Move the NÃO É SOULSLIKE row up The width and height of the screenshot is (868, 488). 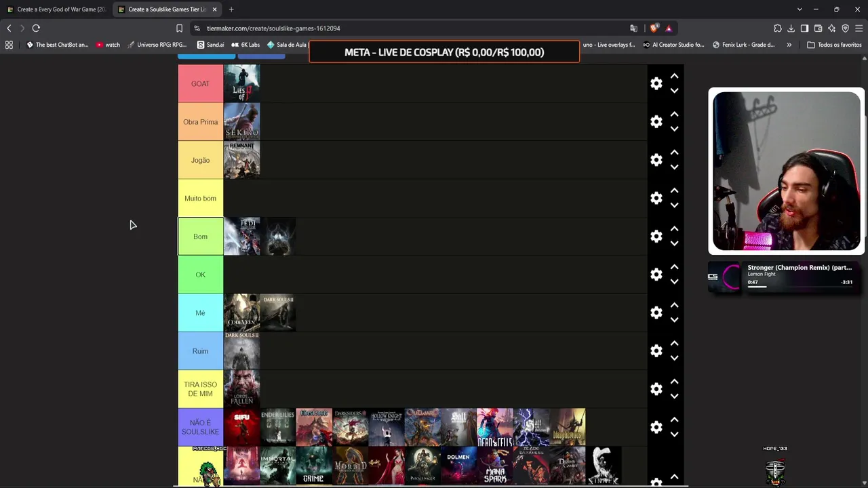coord(674,420)
